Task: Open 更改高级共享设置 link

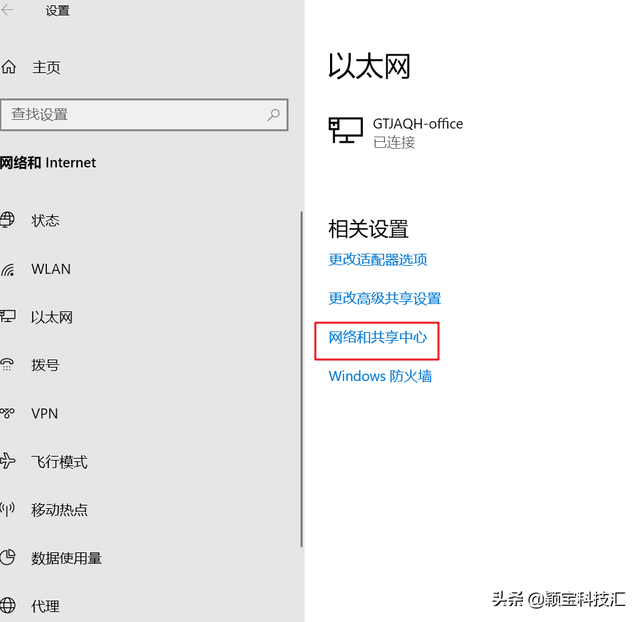Action: pyautogui.click(x=385, y=298)
